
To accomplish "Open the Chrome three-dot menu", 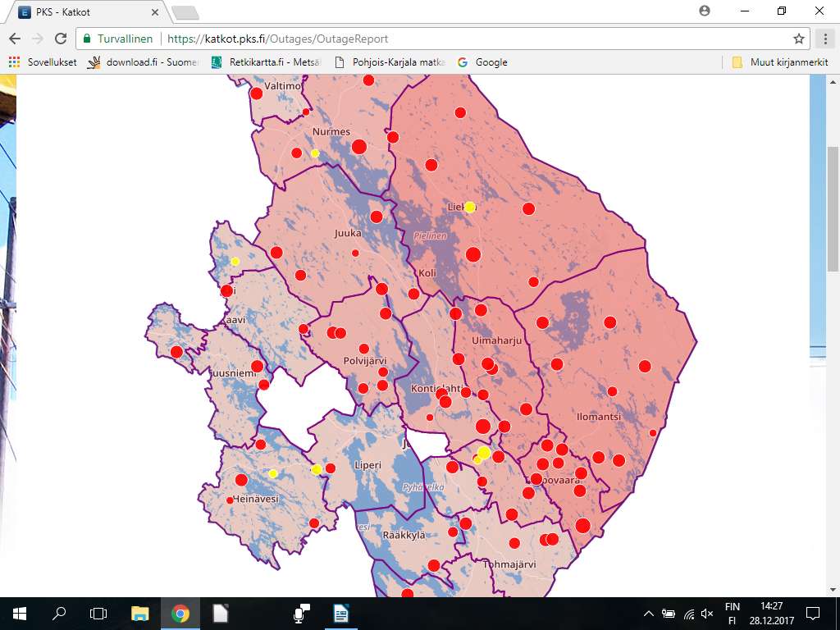I will 824,39.
